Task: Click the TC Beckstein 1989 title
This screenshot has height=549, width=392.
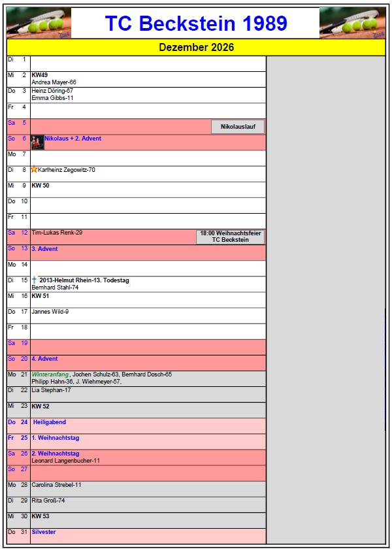Action: click(x=196, y=24)
